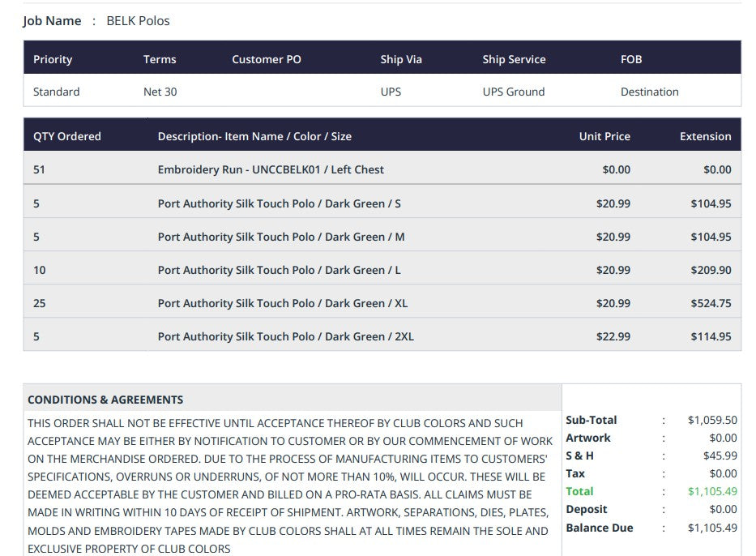Select the QTY Ordered header
Screen dimensions: 756x556
tap(67, 136)
